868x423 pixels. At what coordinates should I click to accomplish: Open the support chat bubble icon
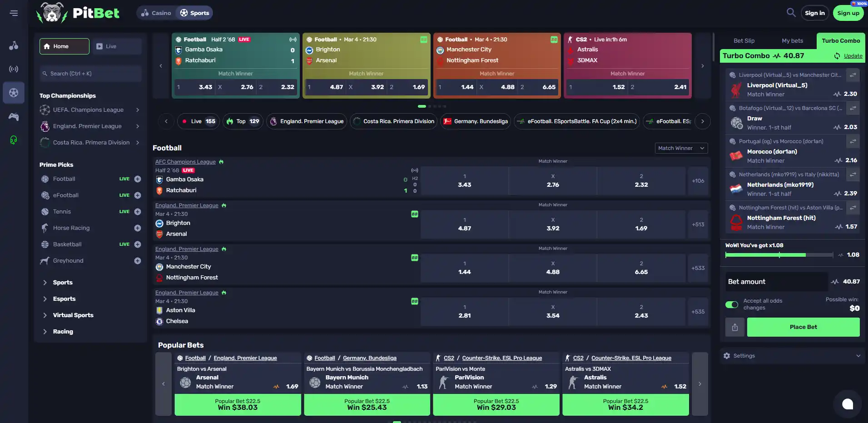[x=848, y=404]
